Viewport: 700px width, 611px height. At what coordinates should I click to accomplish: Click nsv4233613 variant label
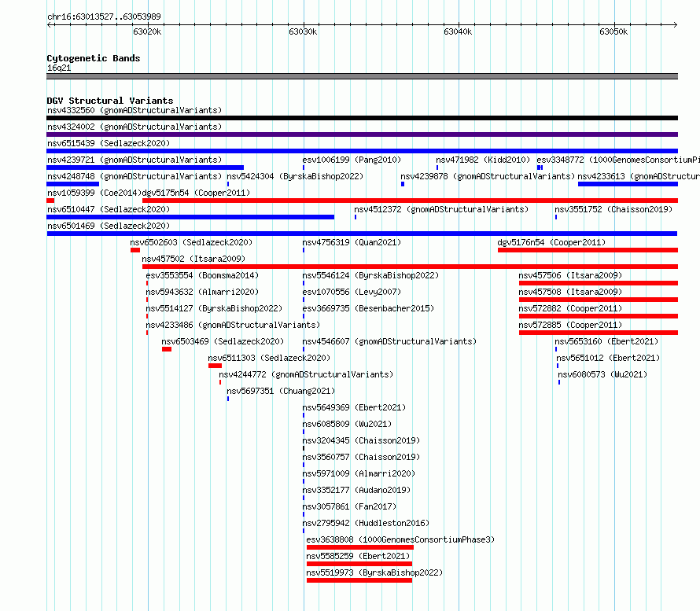click(639, 176)
